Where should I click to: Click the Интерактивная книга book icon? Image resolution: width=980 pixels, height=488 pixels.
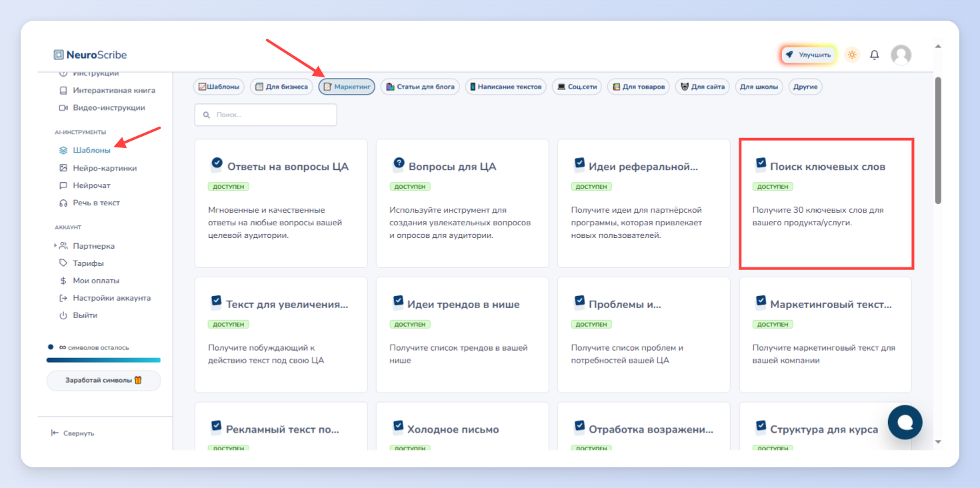click(63, 91)
